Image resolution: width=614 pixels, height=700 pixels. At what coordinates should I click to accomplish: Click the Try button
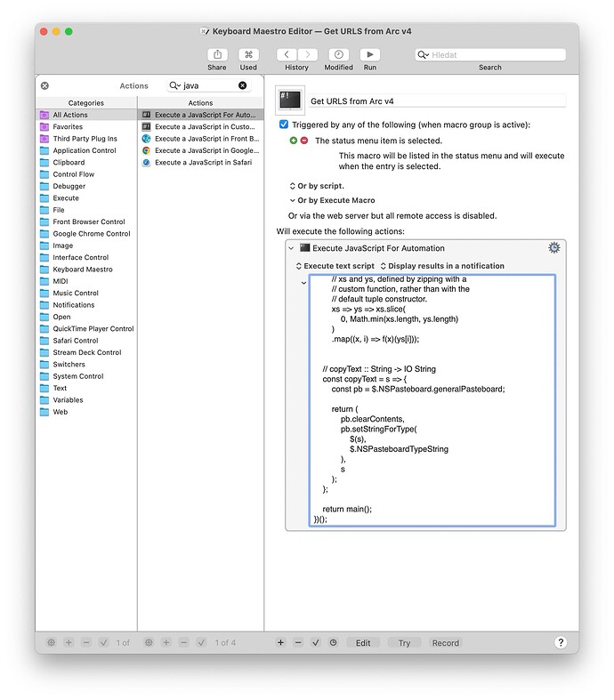[404, 642]
